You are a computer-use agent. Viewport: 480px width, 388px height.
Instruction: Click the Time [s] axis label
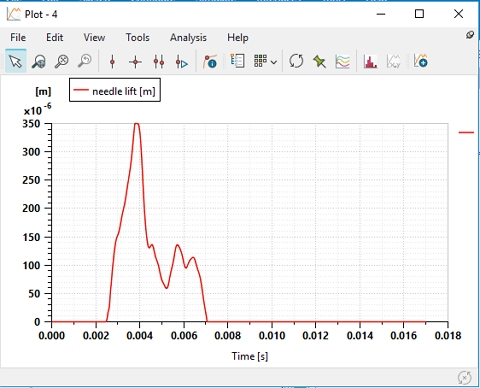click(250, 356)
